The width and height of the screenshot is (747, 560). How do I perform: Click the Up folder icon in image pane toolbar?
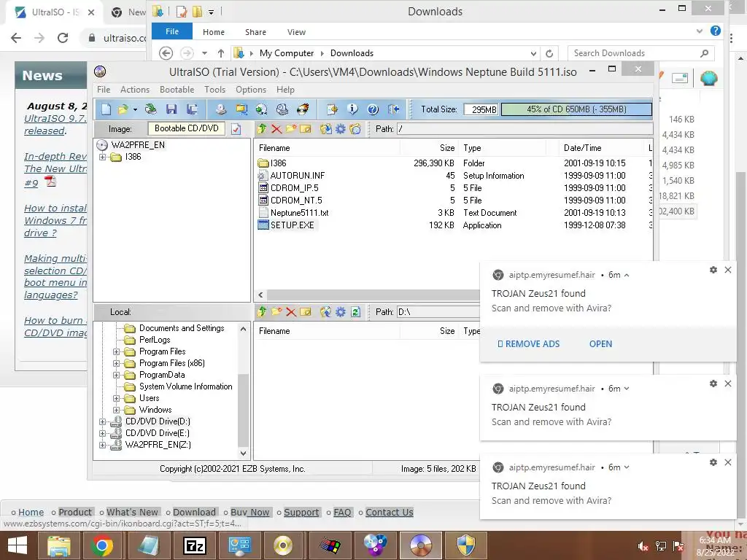click(x=262, y=128)
